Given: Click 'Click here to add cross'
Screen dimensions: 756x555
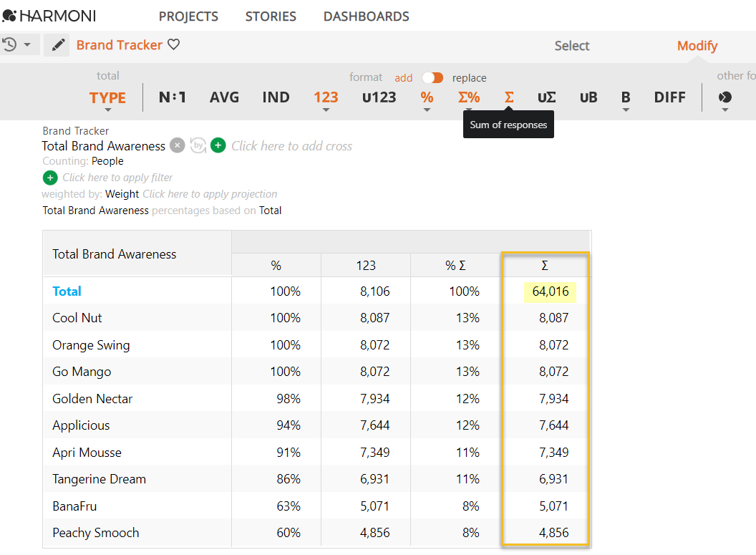Looking at the screenshot, I should 291,146.
